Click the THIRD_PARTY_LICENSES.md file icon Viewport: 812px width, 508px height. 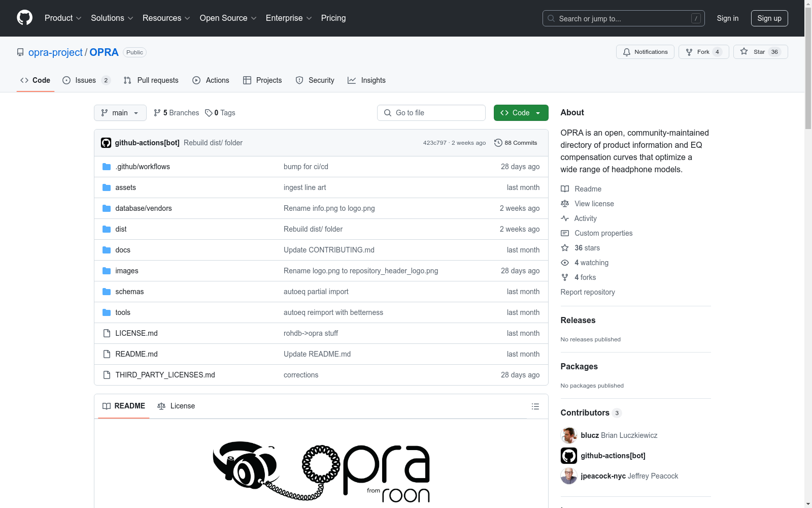click(107, 375)
